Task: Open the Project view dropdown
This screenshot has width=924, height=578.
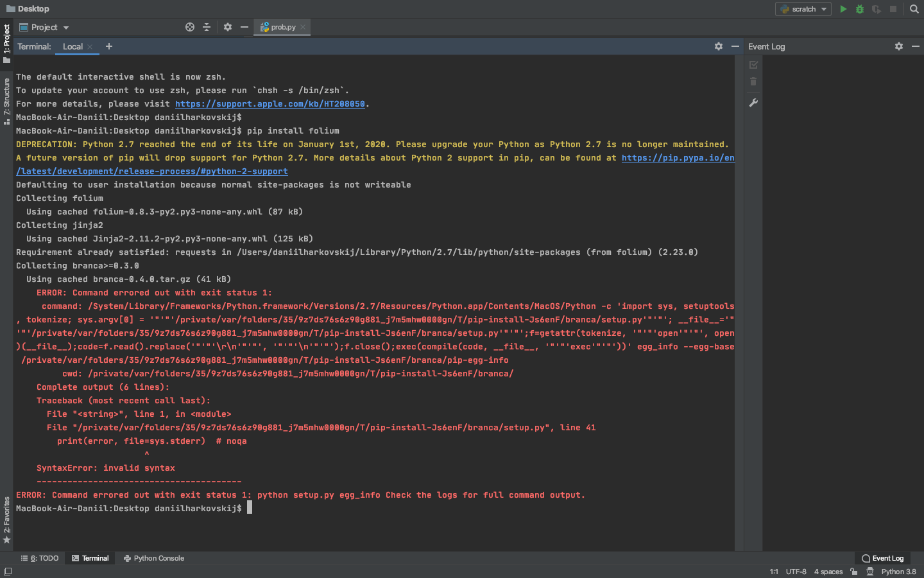Action: pos(44,27)
